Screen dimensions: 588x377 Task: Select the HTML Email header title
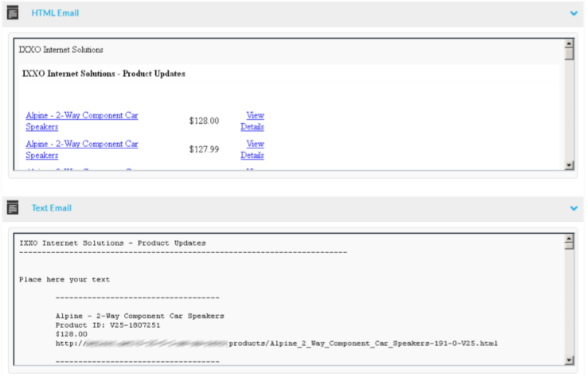55,13
